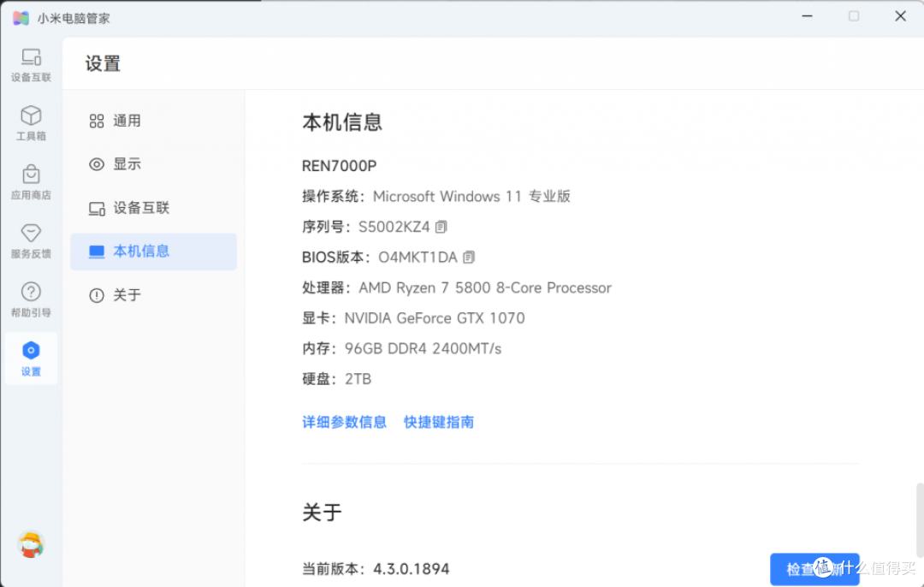This screenshot has height=587, width=924.
Task: Click the blue check update button
Action: click(814, 569)
